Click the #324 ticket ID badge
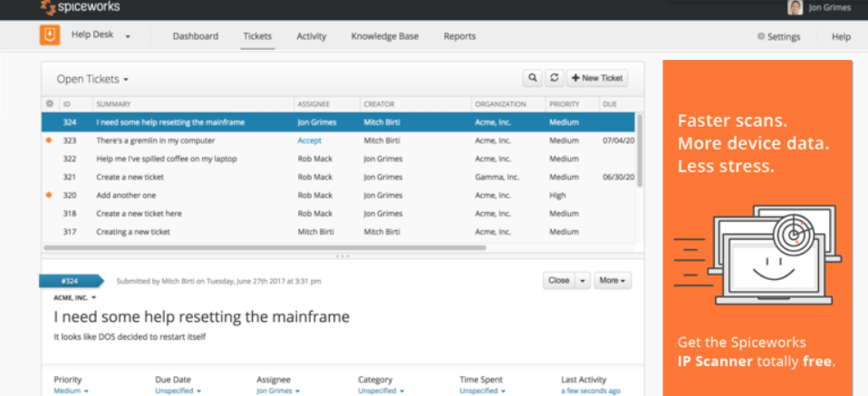868x396 pixels. 71,281
